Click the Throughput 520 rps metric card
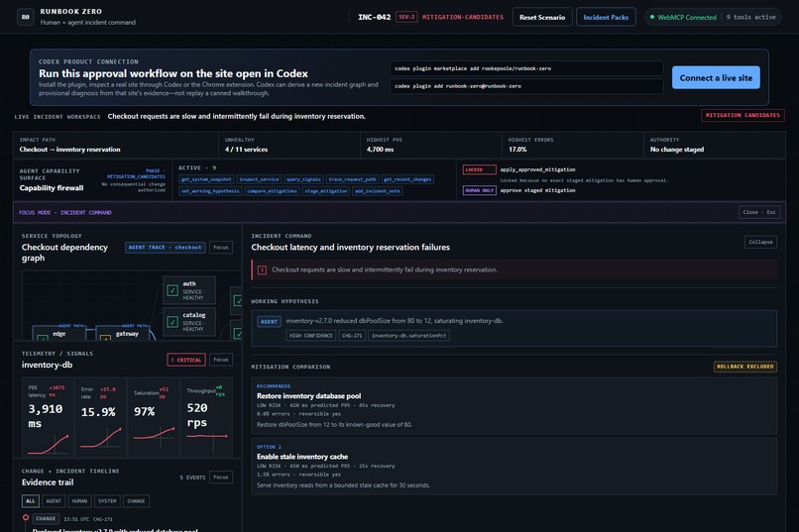Screen dimensions: 799x532 tap(207, 417)
